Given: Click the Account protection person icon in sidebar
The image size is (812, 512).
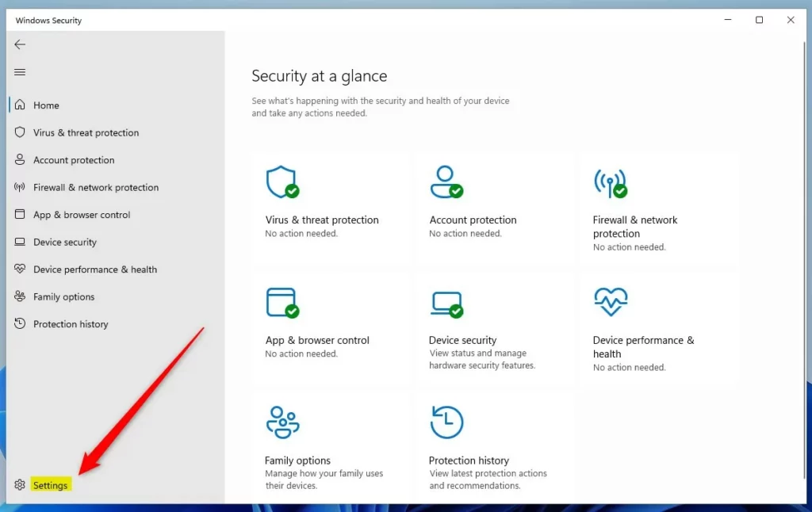Looking at the screenshot, I should click(20, 159).
